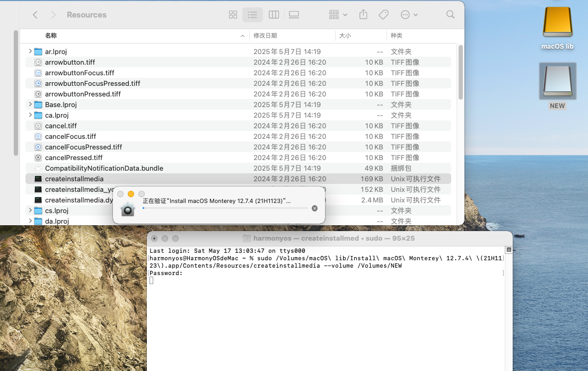The height and width of the screenshot is (371, 588).
Task: Click the arrowbuttonFocusPressed.tiff file icon
Action: [38, 83]
